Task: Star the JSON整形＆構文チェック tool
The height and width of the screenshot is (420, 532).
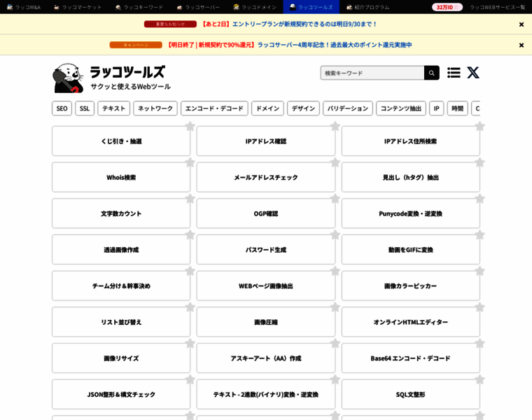Action: pyautogui.click(x=190, y=380)
